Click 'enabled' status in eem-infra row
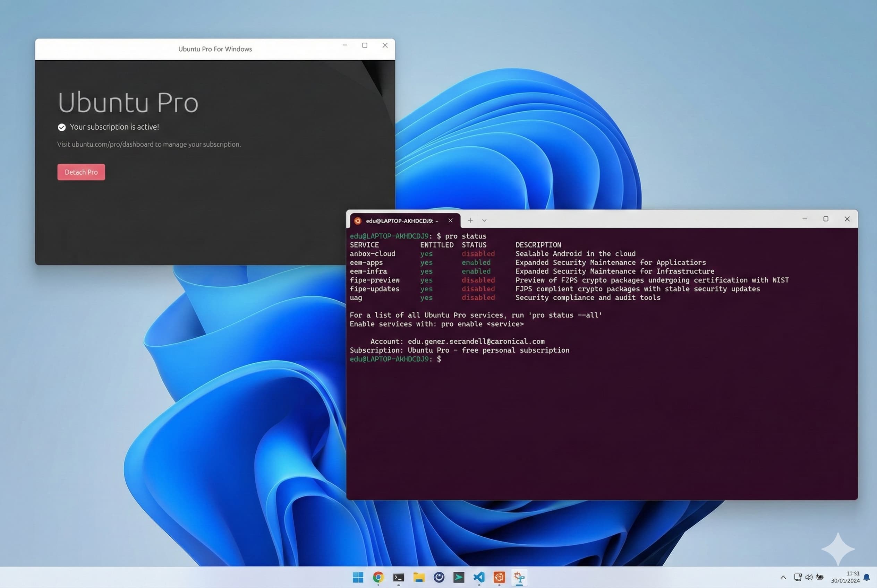The height and width of the screenshot is (588, 877). click(476, 271)
